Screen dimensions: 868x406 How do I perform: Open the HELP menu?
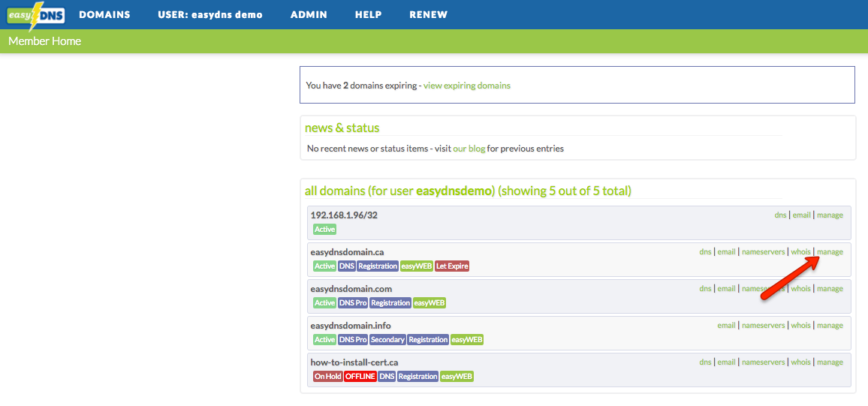(368, 15)
